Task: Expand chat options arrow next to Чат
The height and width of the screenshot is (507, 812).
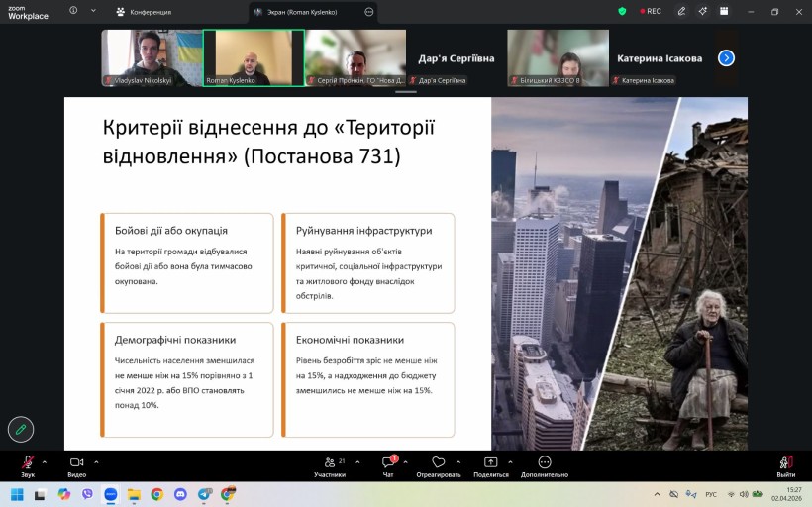Action: (405, 462)
